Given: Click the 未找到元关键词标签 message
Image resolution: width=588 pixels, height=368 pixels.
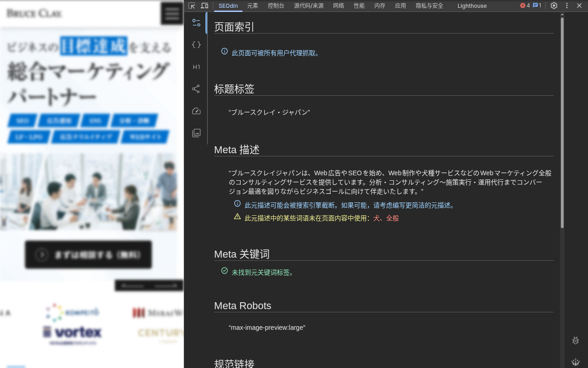Looking at the screenshot, I should point(264,272).
